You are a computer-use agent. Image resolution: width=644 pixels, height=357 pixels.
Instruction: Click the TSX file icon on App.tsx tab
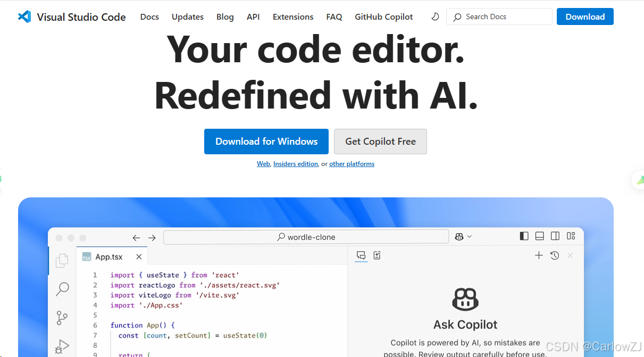coord(87,257)
